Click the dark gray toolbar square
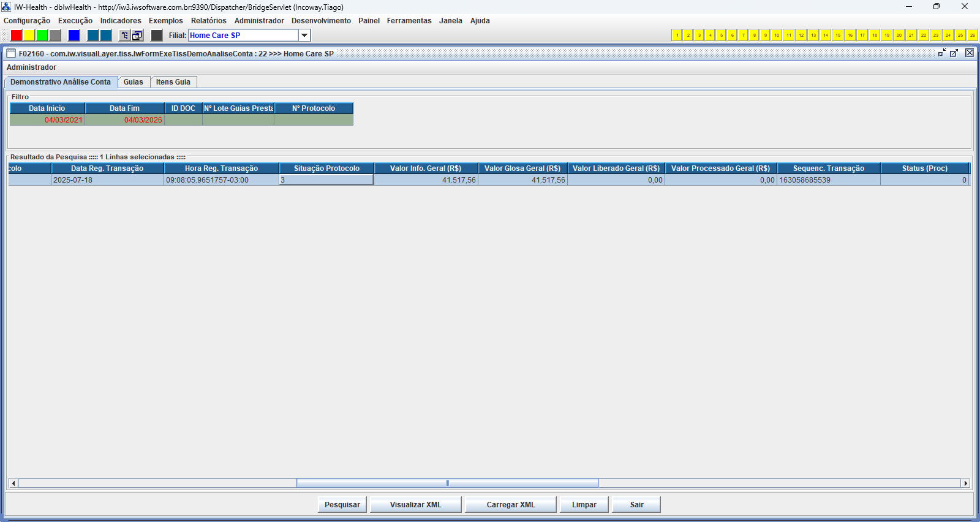980x522 pixels. 157,36
